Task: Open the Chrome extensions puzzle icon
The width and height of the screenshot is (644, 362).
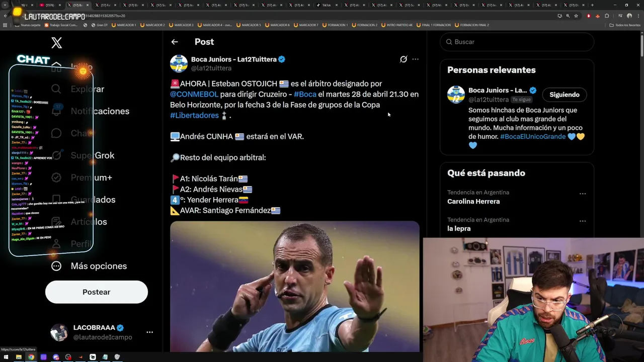Action: [607, 16]
